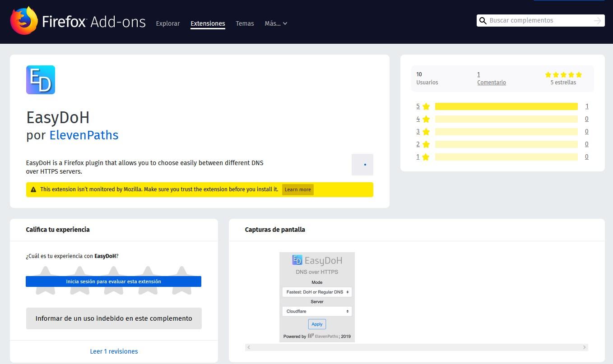Screen dimensions: 613x364
Task: Rate EasyDoH five stars
Action: point(181,281)
